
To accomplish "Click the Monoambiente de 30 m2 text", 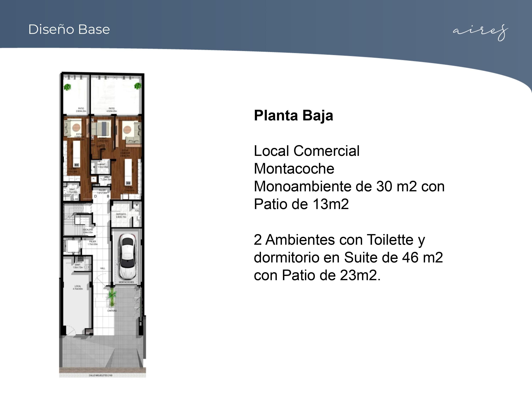I will click(x=349, y=186).
